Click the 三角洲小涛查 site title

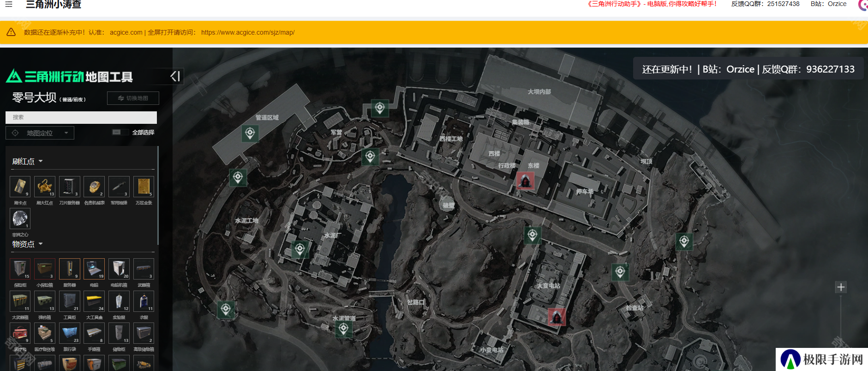coord(54,4)
